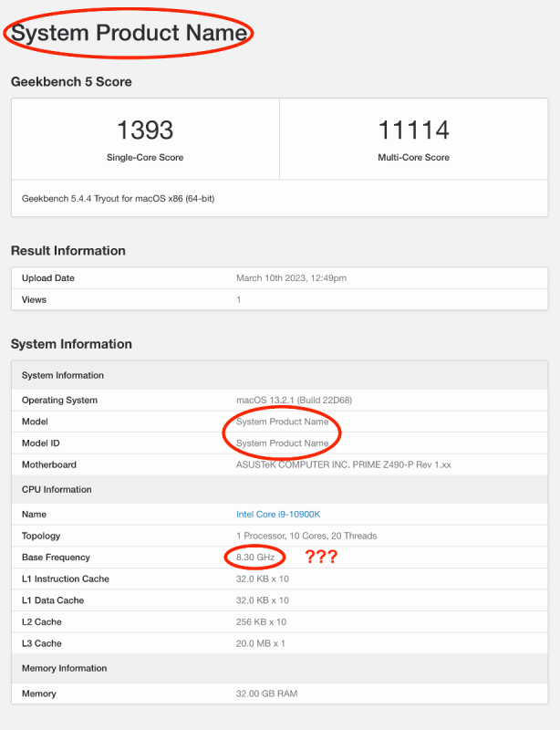Click the 1393 single-core score value

[x=145, y=130]
